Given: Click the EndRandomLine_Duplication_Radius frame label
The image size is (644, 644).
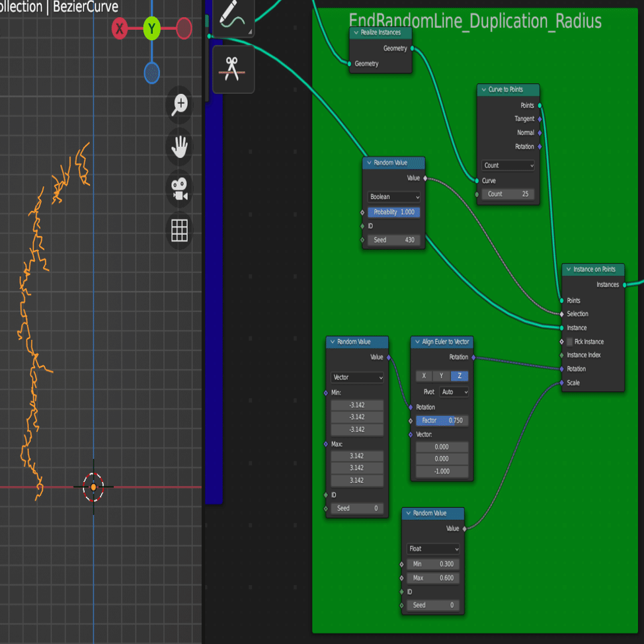Looking at the screenshot, I should [x=475, y=20].
